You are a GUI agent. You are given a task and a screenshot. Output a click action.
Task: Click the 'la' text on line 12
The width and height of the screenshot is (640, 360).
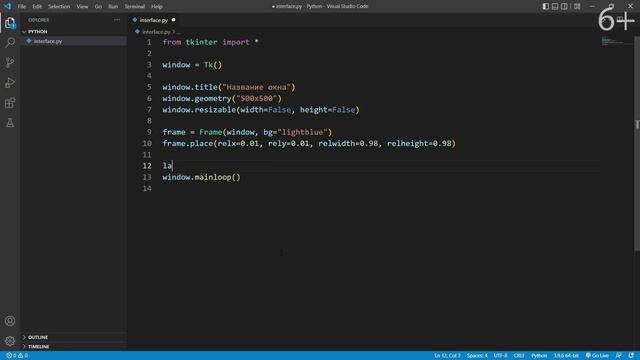click(x=167, y=166)
